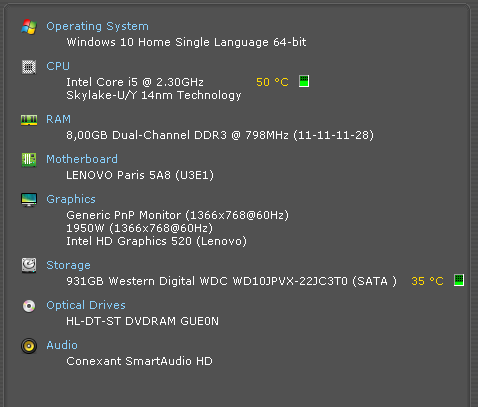Screen dimensions: 478x407
Task: Click the 50 °C CPU temperature reading
Action: point(272,82)
